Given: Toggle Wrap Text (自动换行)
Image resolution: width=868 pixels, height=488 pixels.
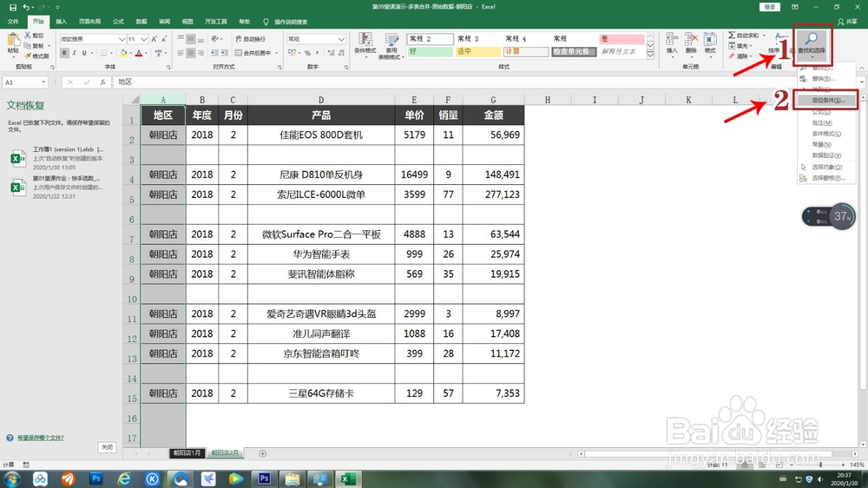Looking at the screenshot, I should click(x=250, y=39).
